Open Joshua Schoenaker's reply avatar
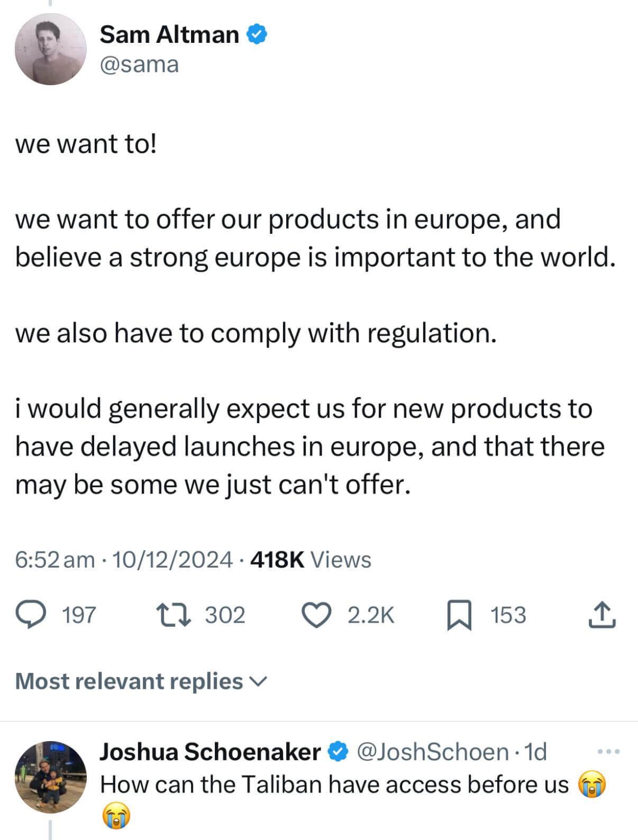 pyautogui.click(x=50, y=777)
